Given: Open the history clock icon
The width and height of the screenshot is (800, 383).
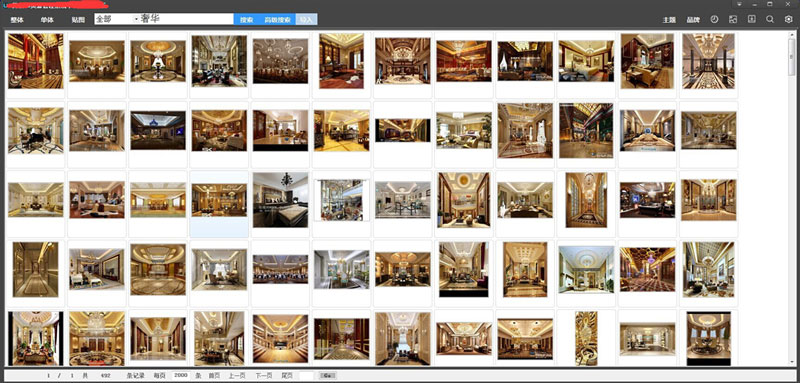Looking at the screenshot, I should [714, 19].
